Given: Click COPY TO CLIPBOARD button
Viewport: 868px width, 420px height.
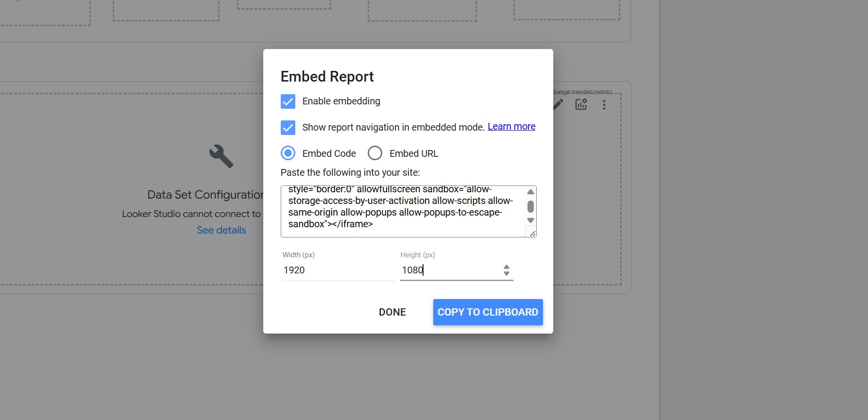Looking at the screenshot, I should (488, 312).
